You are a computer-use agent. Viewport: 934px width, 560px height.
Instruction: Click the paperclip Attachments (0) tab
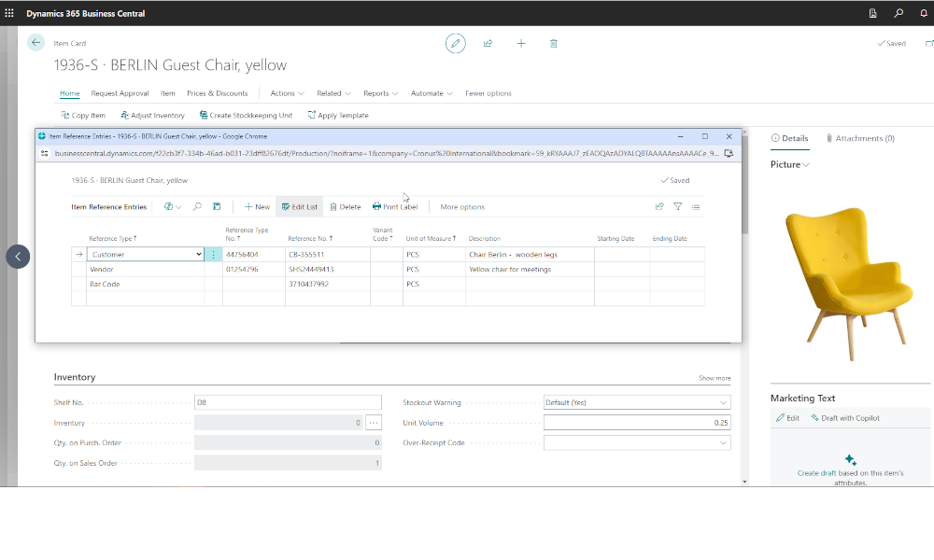pyautogui.click(x=861, y=138)
